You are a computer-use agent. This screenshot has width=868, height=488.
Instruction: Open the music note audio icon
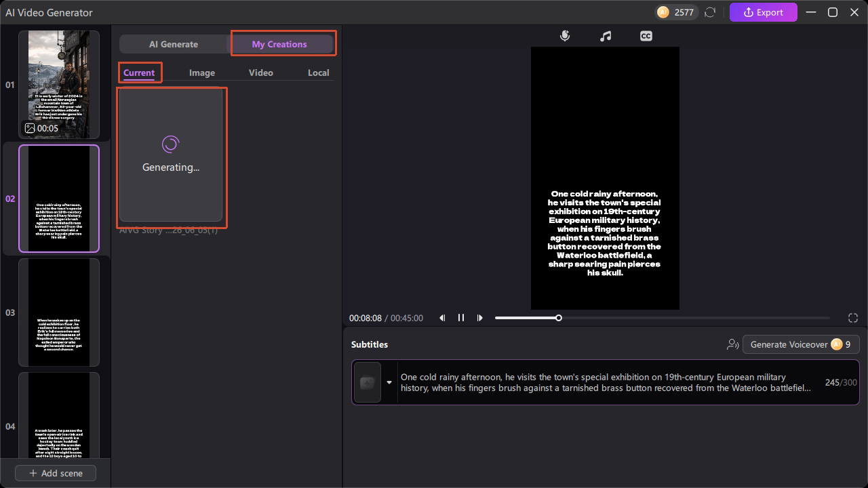606,36
